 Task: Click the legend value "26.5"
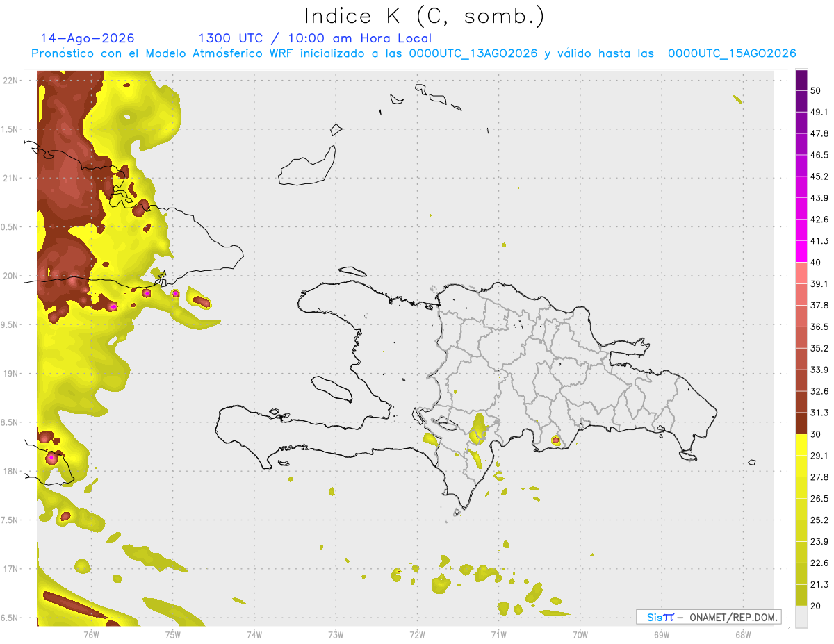coord(819,499)
